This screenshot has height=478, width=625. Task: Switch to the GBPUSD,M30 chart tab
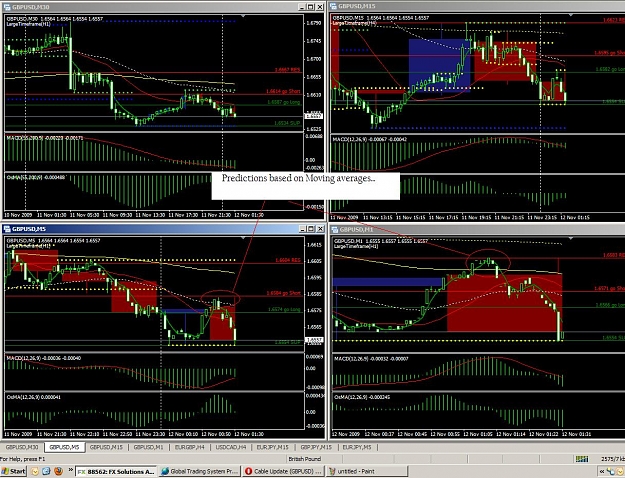(22, 447)
